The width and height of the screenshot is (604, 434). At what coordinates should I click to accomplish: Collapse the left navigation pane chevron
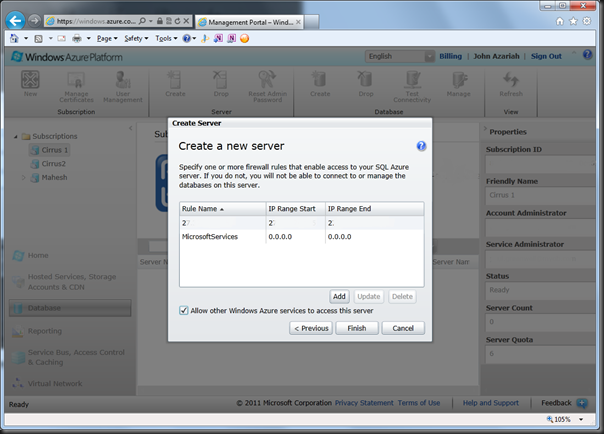pos(131,128)
